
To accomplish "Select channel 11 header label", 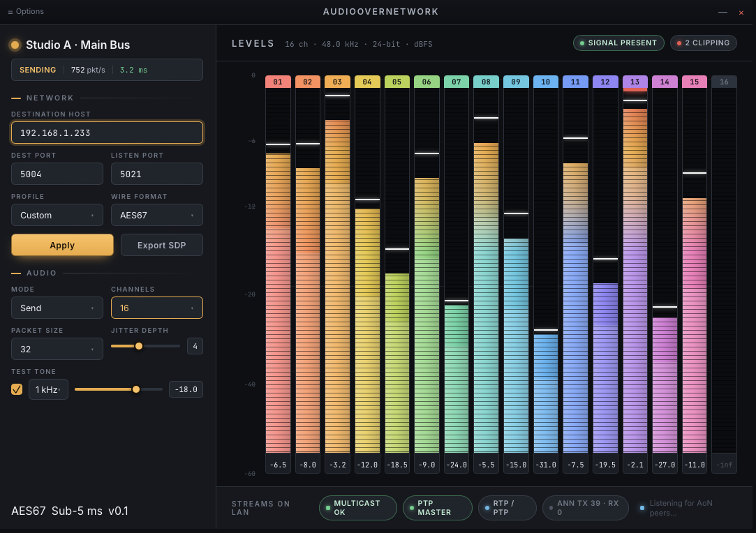I will (x=575, y=82).
